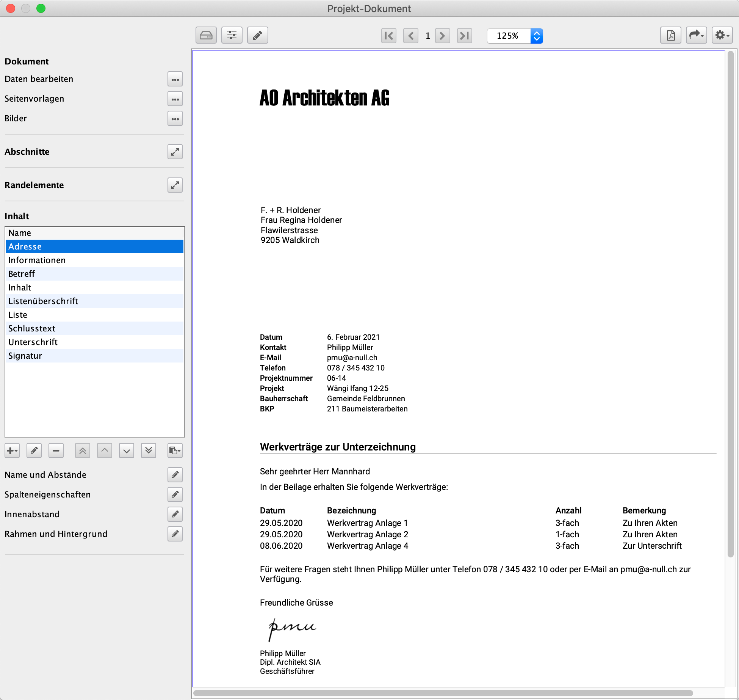Click the AO Architekten AG heading
This screenshot has width=739, height=700.
point(324,98)
